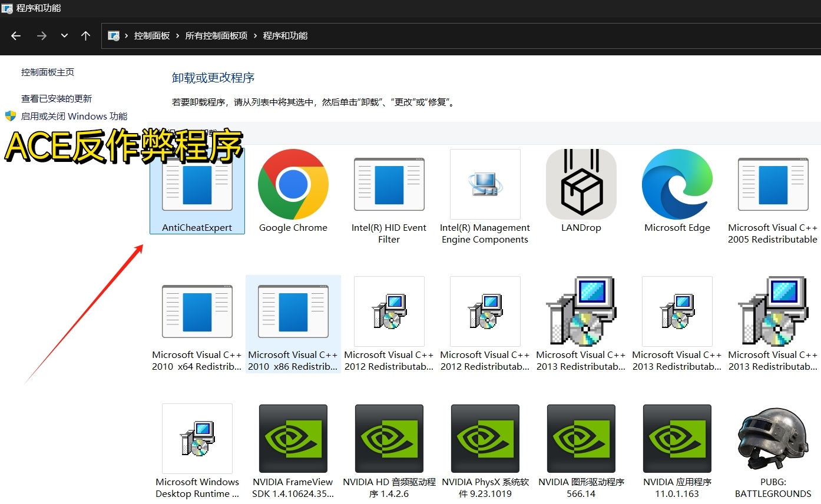
Task: Open 查看已安装的更新 link
Action: [57, 98]
